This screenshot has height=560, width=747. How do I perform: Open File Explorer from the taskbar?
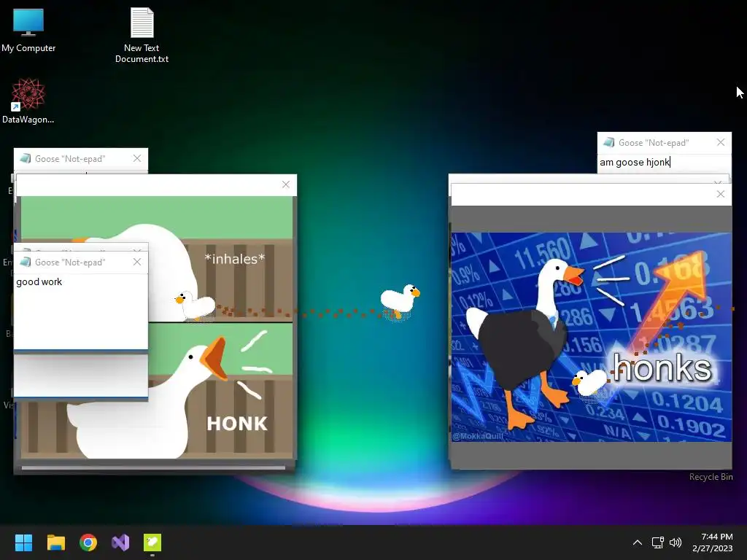[x=55, y=542]
